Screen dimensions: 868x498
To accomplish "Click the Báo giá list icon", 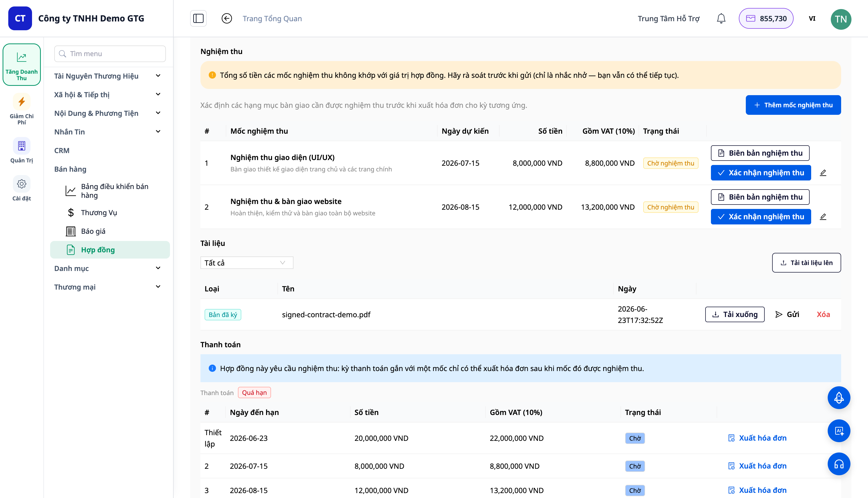I will (x=71, y=231).
